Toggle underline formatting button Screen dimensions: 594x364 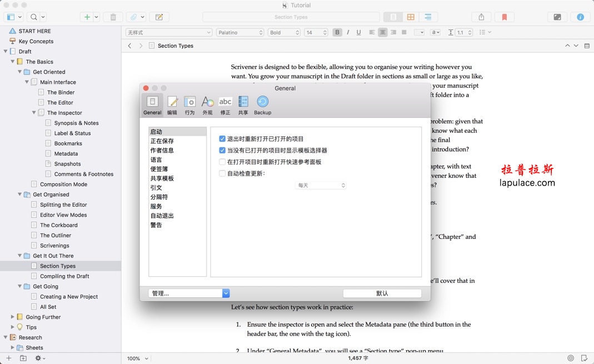358,33
